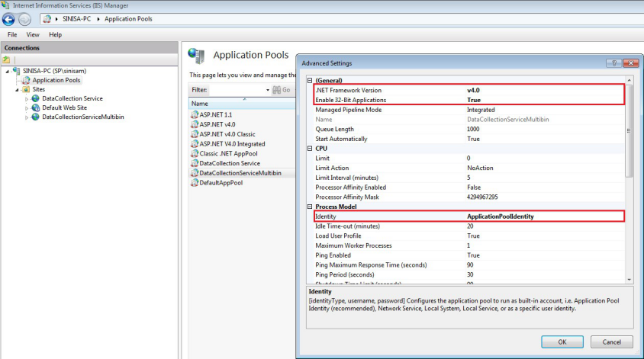
Task: Select the Ping Period (seconds) row
Action: coord(469,275)
